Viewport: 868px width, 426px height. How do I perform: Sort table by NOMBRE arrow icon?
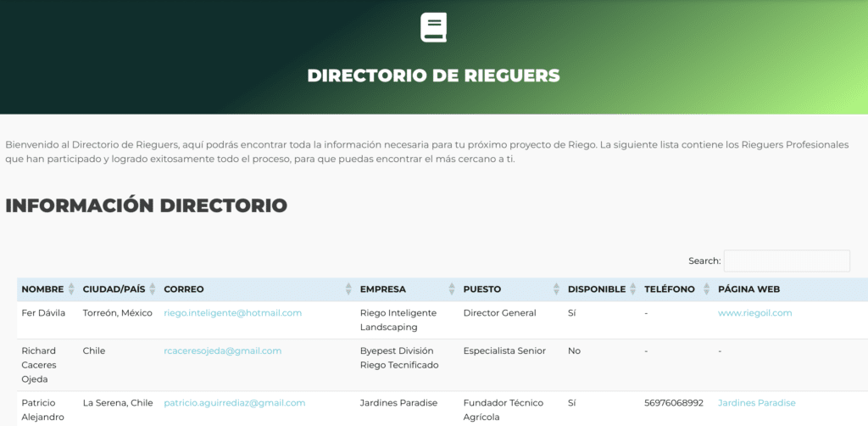(x=71, y=289)
